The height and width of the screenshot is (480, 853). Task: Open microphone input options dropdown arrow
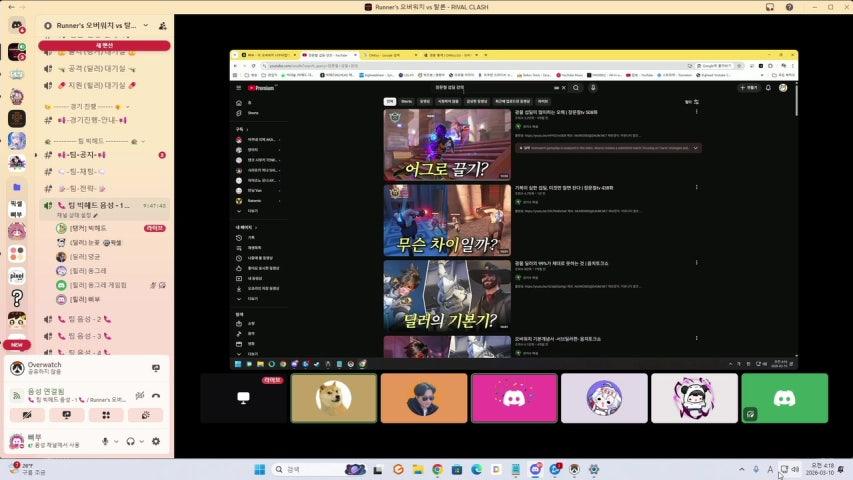(x=116, y=441)
